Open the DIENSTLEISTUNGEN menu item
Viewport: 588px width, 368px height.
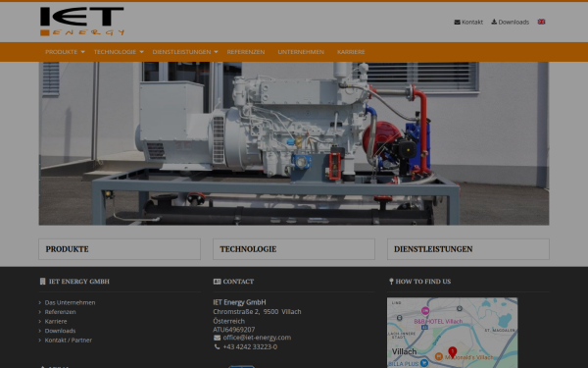[181, 52]
